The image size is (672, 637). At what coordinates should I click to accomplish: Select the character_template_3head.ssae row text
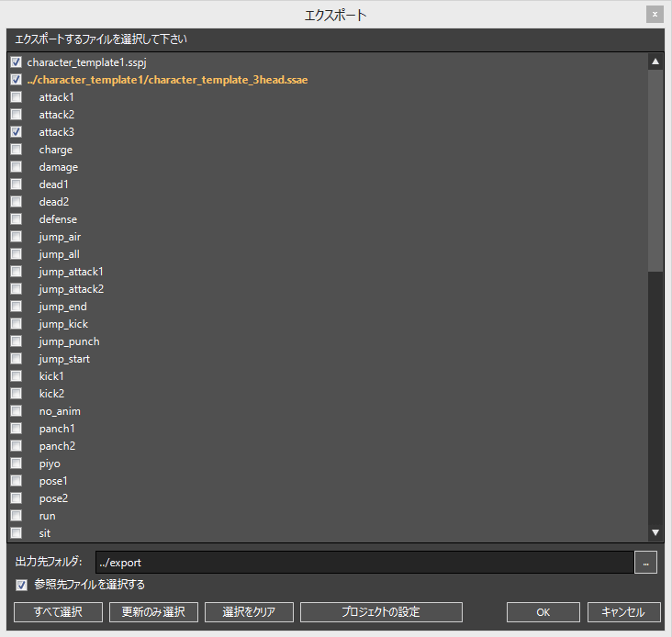(x=168, y=80)
